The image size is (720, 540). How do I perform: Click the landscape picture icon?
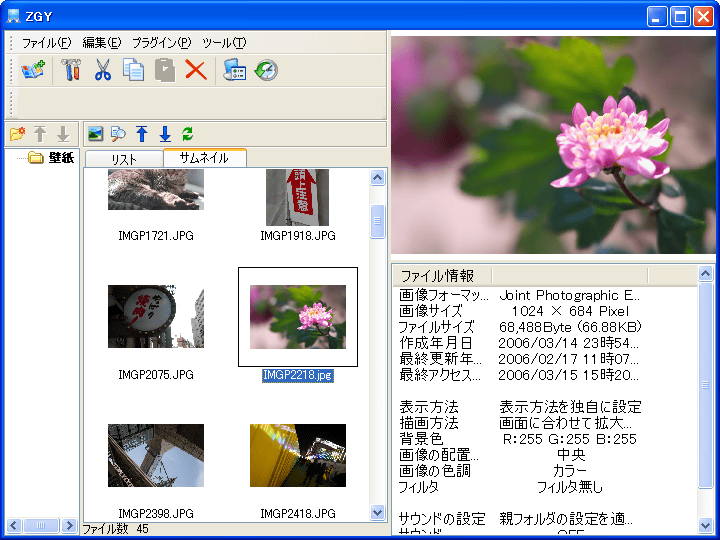point(96,134)
